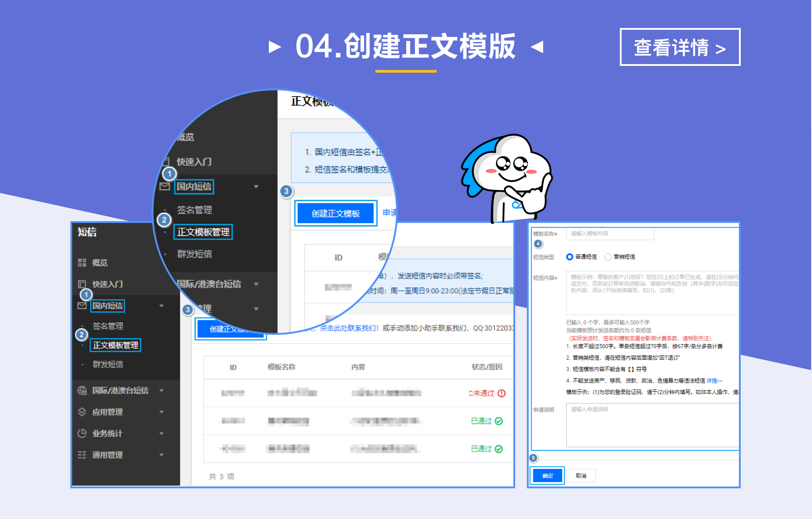Viewport: 812px width, 519px height.
Task: Expand the 国际/港澳台短信 arrow in sidebar
Action: pos(161,390)
